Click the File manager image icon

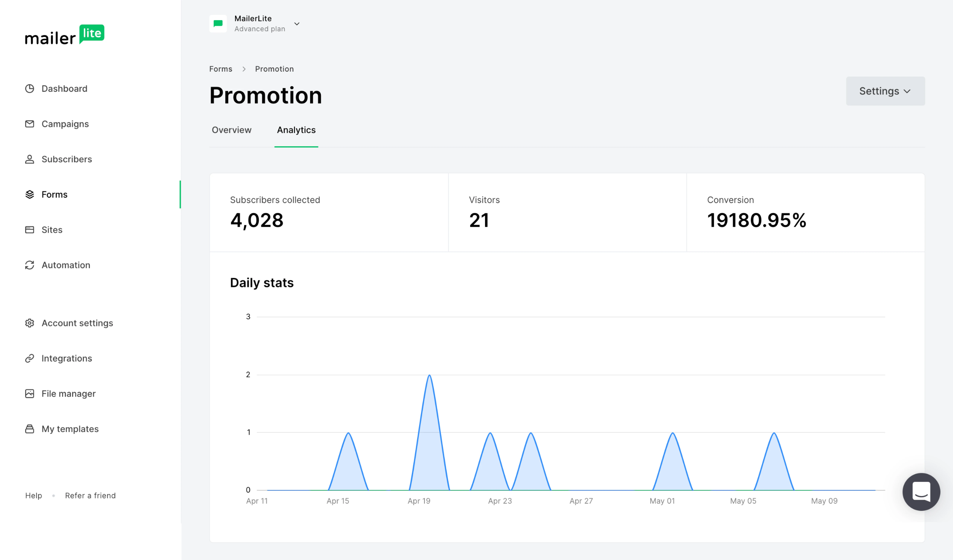pos(30,394)
